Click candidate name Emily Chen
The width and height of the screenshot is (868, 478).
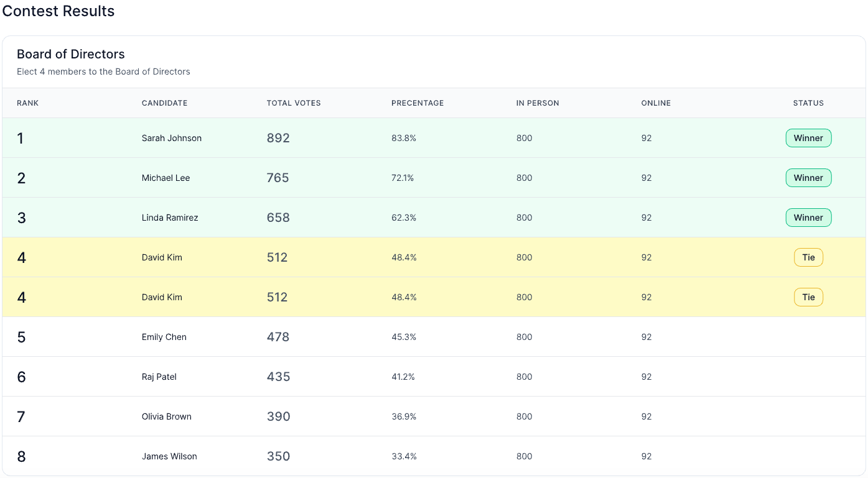pyautogui.click(x=164, y=337)
